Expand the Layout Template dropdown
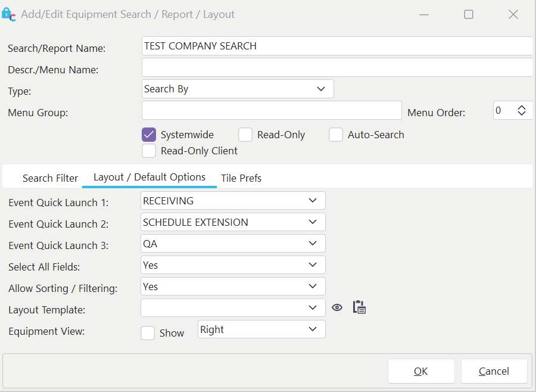 [233, 308]
